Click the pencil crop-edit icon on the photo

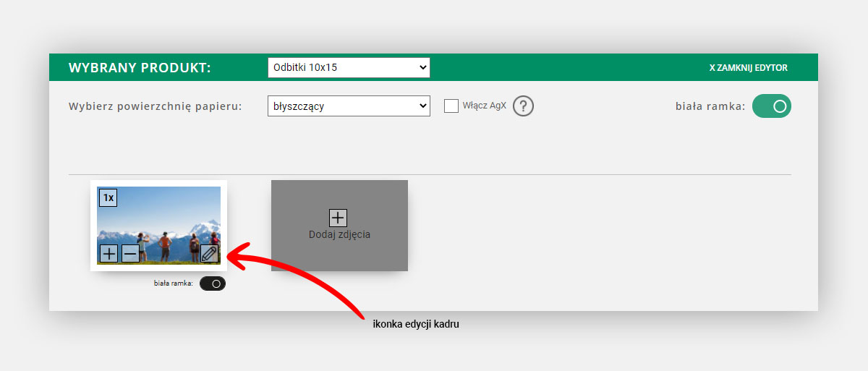coord(209,254)
